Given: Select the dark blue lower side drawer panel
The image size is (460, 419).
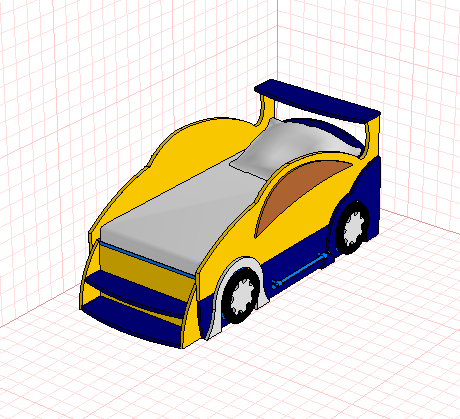Looking at the screenshot, I should click(297, 263).
